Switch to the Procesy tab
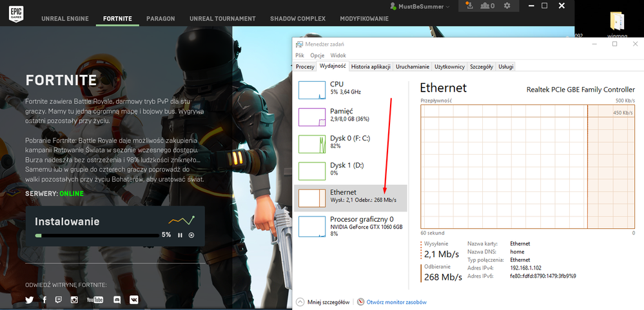The width and height of the screenshot is (644, 310). click(x=304, y=66)
